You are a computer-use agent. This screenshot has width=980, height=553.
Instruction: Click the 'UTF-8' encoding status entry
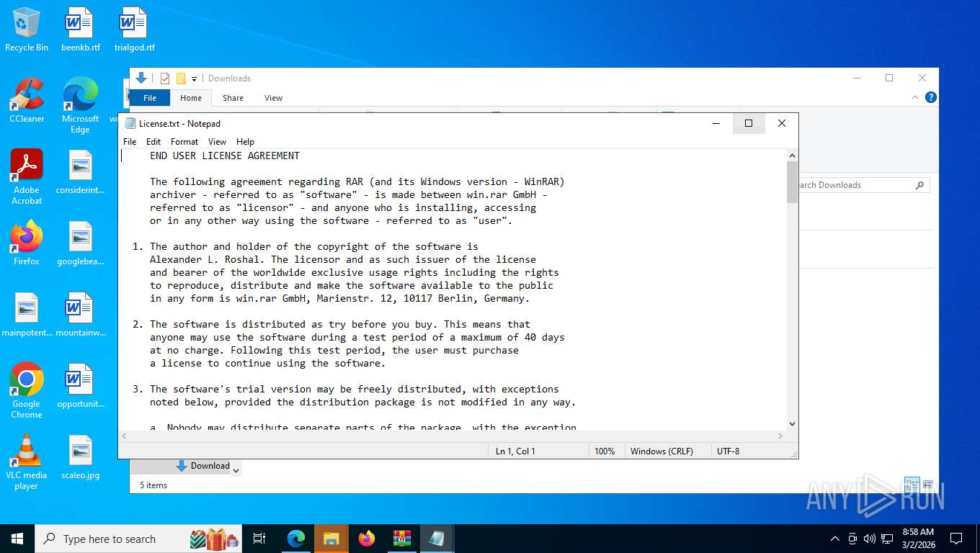click(728, 451)
